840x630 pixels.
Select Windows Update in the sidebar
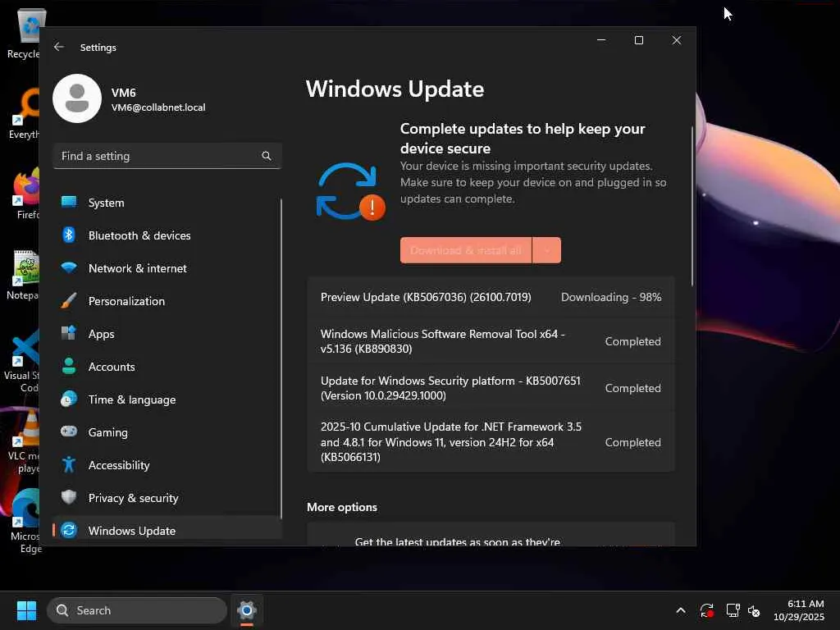point(167,529)
